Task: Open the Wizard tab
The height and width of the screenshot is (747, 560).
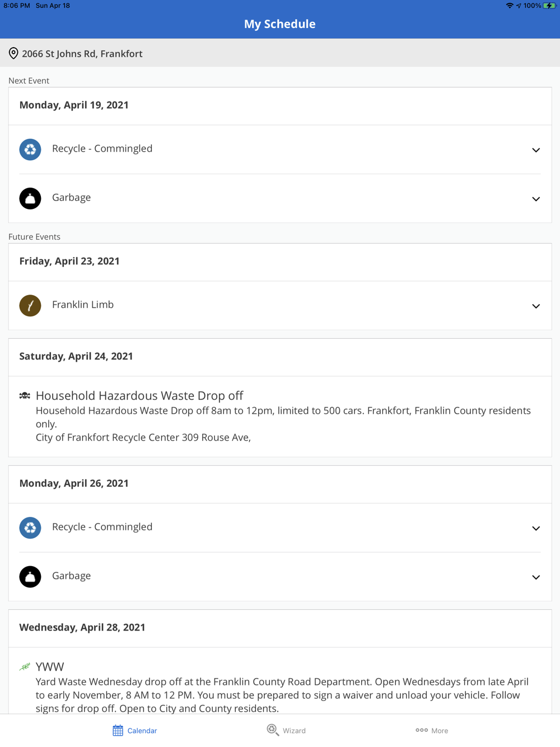Action: 286,730
